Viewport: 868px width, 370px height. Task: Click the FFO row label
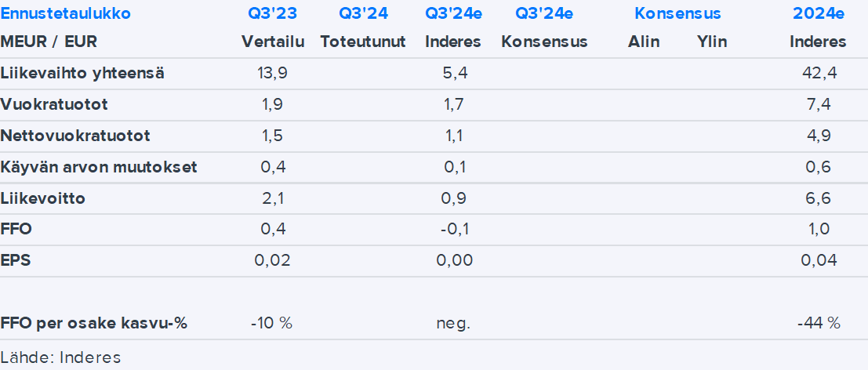16,229
